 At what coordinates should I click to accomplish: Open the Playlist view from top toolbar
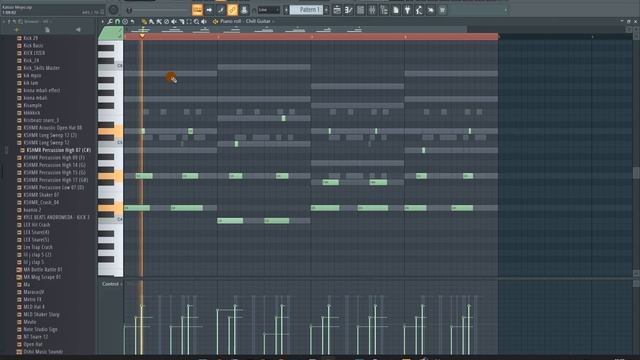337,10
